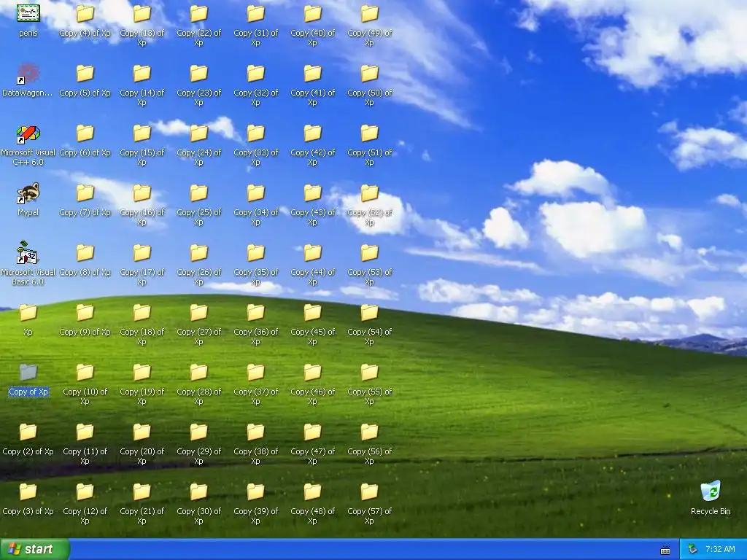Select the Copy (28) of Xp folder
Screen dimensions: 747x560
click(x=198, y=373)
